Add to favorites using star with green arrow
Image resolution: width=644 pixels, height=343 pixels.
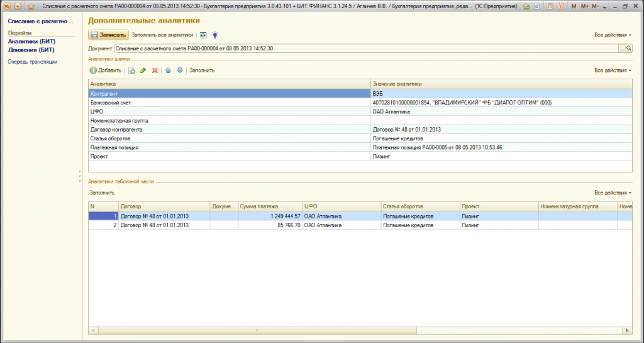[526, 6]
